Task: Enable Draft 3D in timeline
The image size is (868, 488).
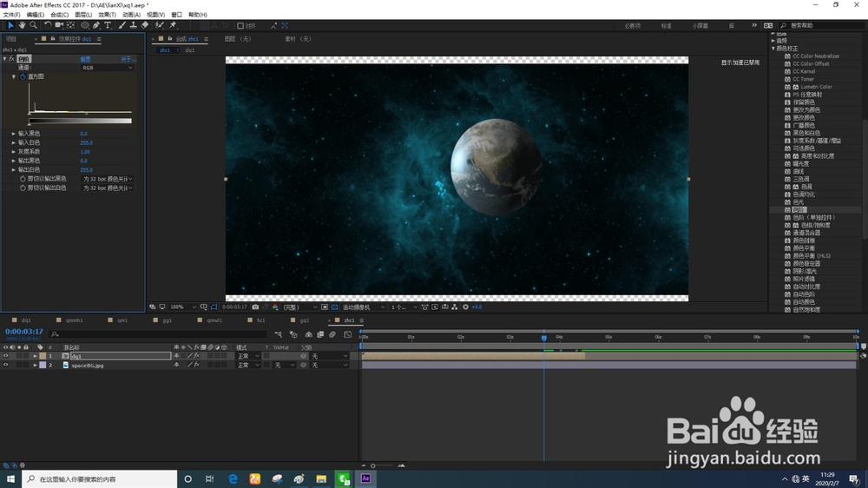Action: (293, 334)
